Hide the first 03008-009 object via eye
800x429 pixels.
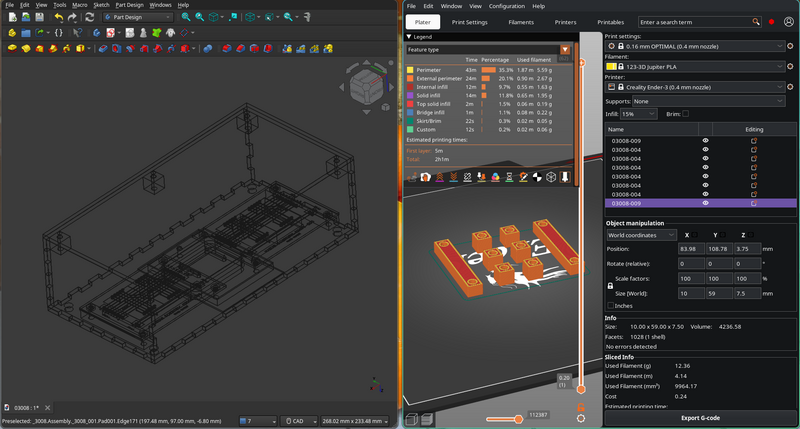[x=705, y=142]
